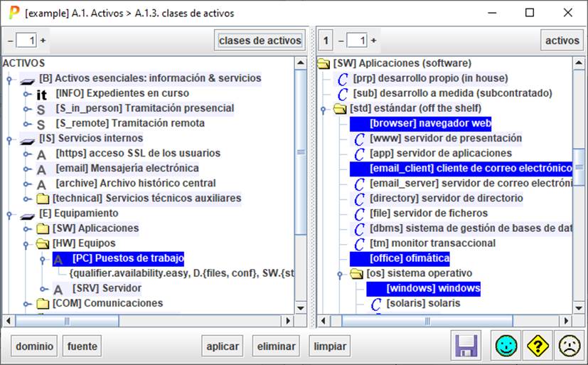Click the 'S' icon beside Tramitación presencial
The height and width of the screenshot is (365, 588).
(41, 109)
